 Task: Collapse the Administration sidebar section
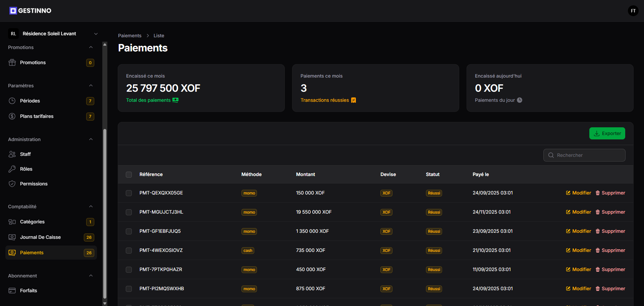point(91,139)
